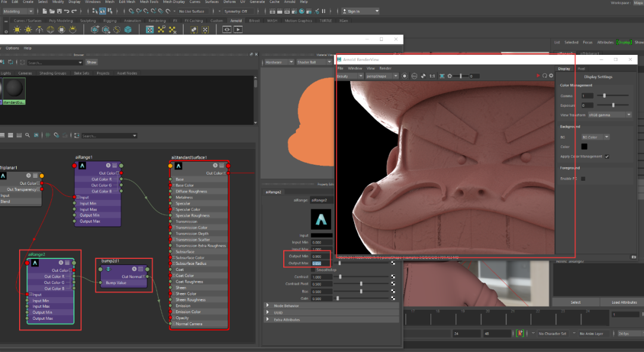This screenshot has width=644, height=352.
Task: Open the Beauty AOV dropdown in RenderView
Action: 350,76
